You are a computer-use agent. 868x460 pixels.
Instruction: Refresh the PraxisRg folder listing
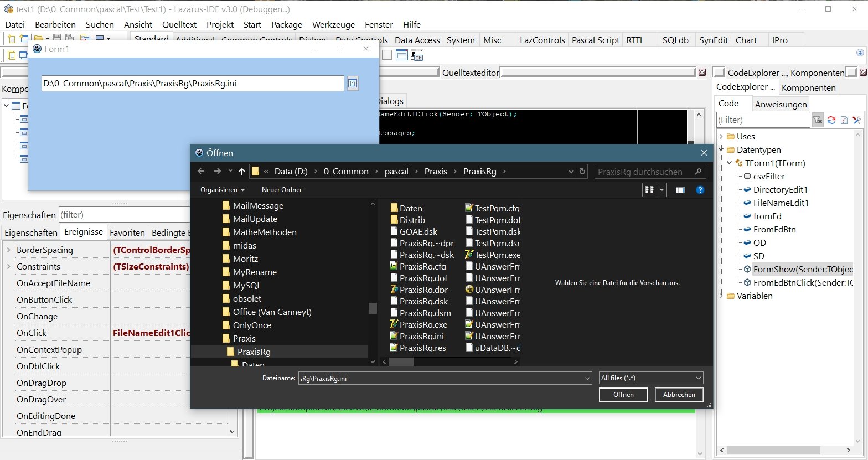(582, 172)
